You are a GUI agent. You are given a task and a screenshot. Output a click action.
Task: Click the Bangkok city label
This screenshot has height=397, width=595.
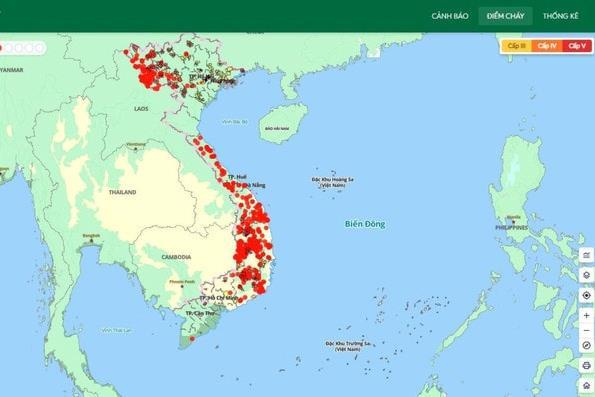tap(91, 236)
